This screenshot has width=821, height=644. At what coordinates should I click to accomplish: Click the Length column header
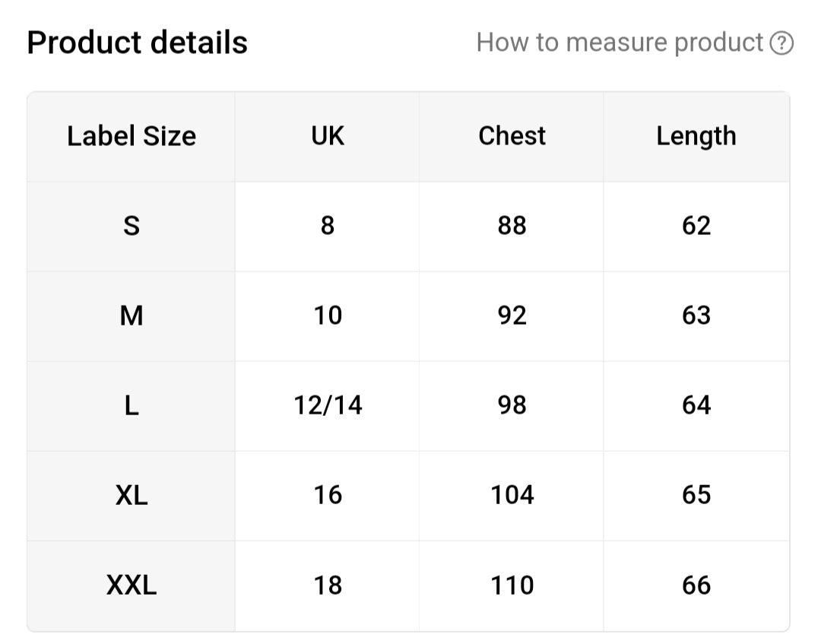[x=696, y=137]
